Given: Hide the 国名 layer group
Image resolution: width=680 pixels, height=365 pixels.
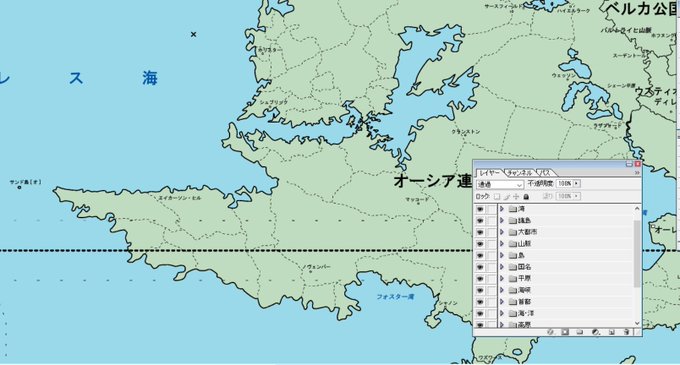Looking at the screenshot, I should click(480, 267).
